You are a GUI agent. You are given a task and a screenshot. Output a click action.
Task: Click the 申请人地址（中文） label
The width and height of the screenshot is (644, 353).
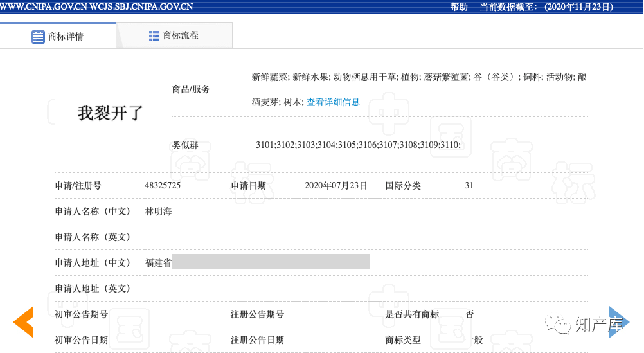(93, 263)
